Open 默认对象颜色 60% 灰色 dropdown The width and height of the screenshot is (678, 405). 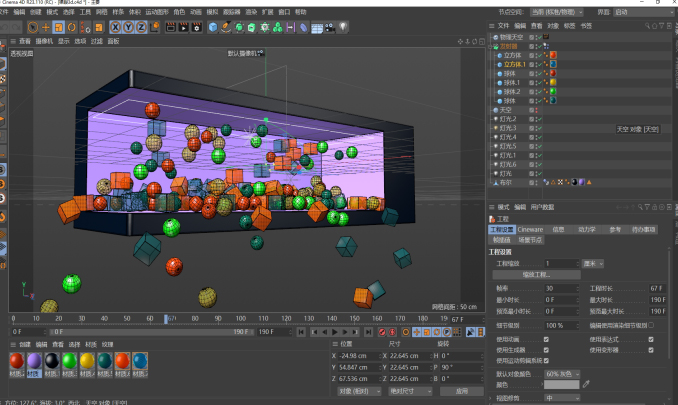pyautogui.click(x=562, y=374)
